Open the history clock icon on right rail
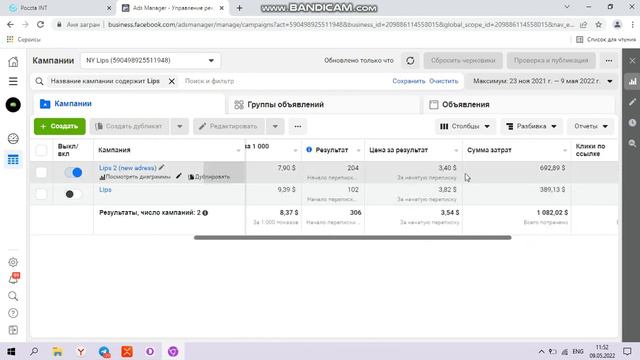 632,123
